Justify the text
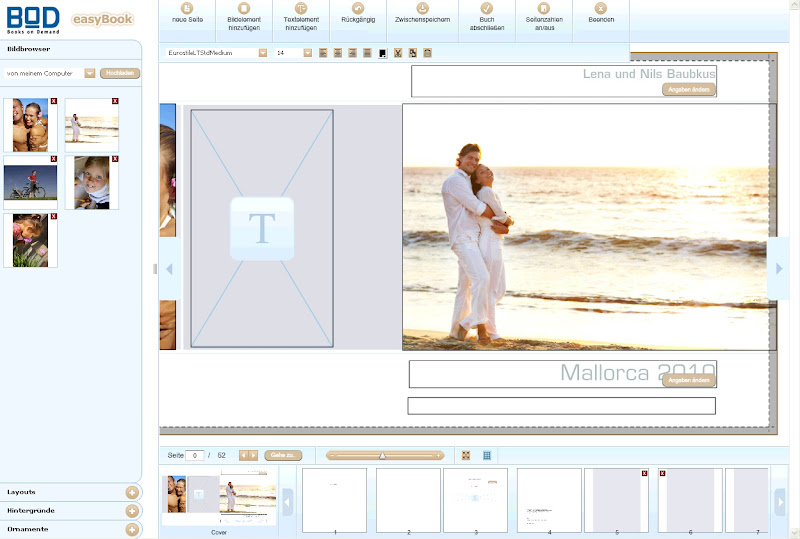 pyautogui.click(x=367, y=53)
